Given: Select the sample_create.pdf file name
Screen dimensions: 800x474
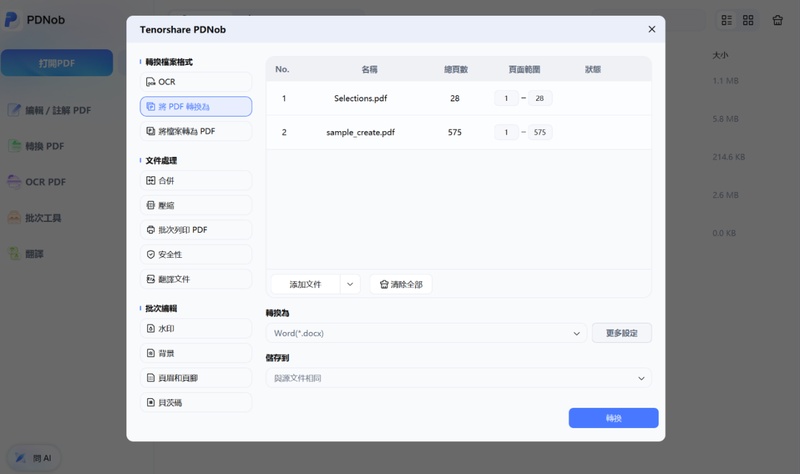Looking at the screenshot, I should tap(360, 132).
